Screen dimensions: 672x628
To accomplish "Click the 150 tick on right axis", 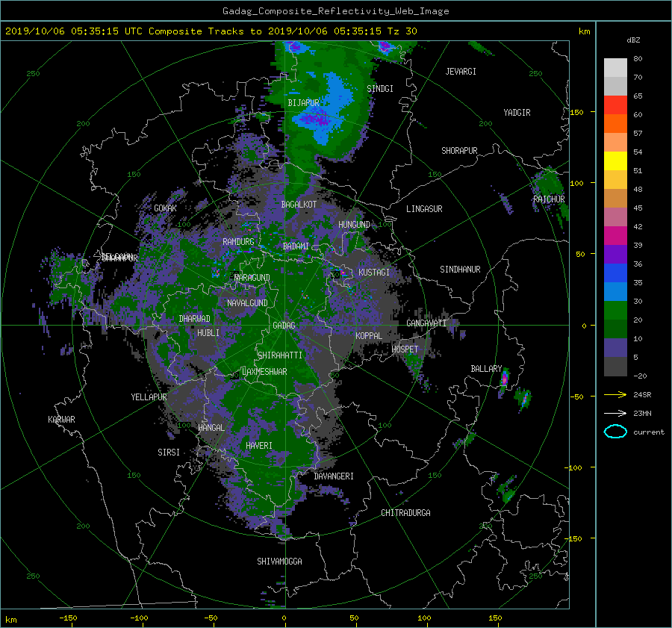I will coord(577,112).
